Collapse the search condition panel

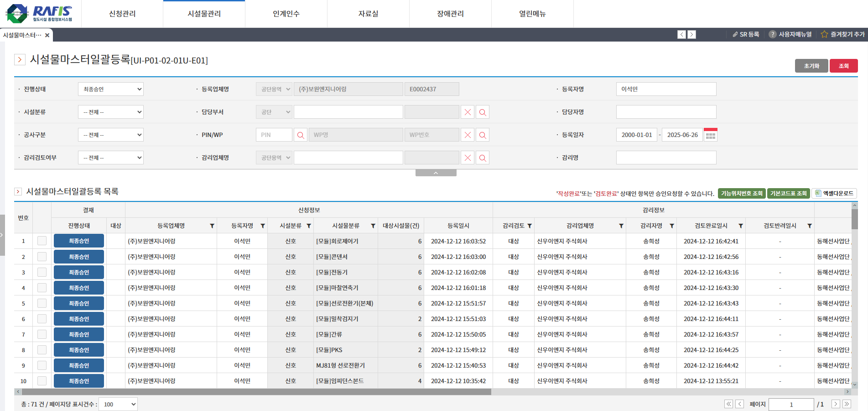(x=436, y=173)
